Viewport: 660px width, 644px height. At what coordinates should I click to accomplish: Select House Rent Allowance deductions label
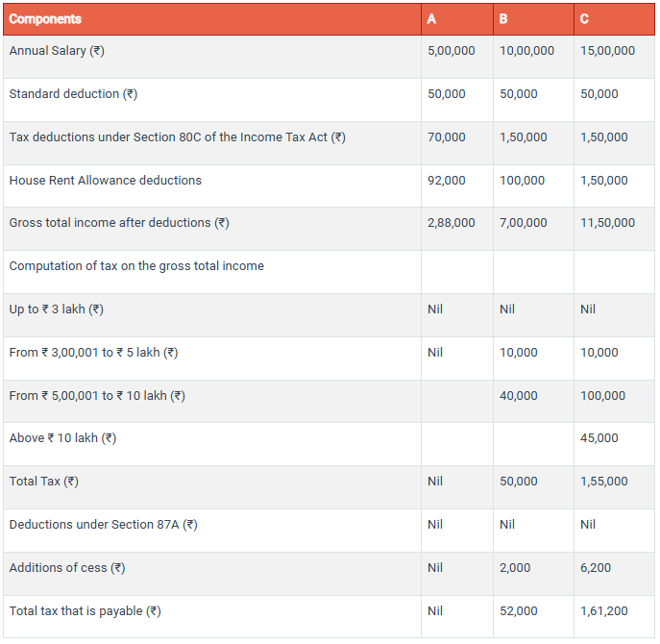click(x=105, y=181)
